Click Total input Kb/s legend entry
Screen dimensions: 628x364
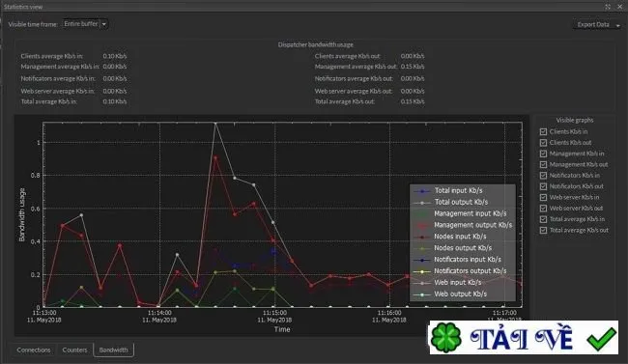448,190
